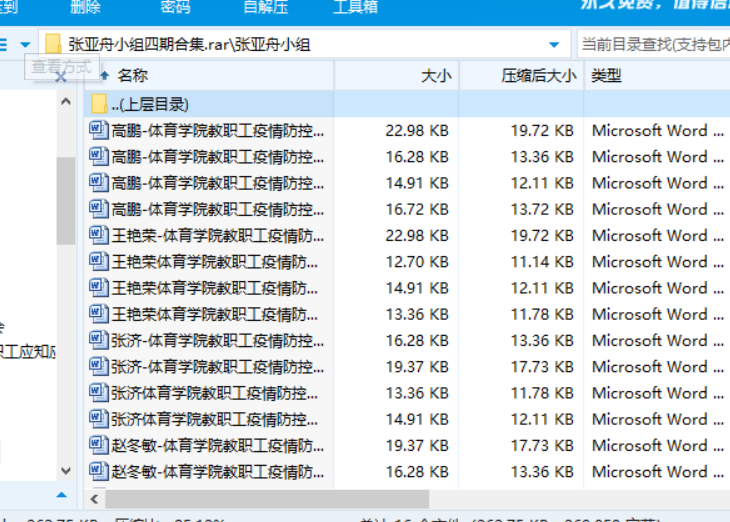Click Word icon of 王艳荣 22.98 KB file
The width and height of the screenshot is (730, 522).
[98, 235]
